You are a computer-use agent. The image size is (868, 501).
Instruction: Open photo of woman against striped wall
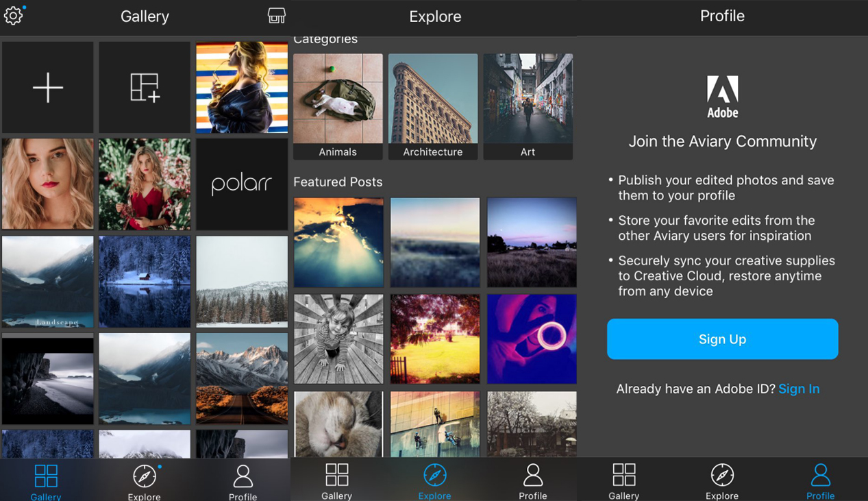242,88
